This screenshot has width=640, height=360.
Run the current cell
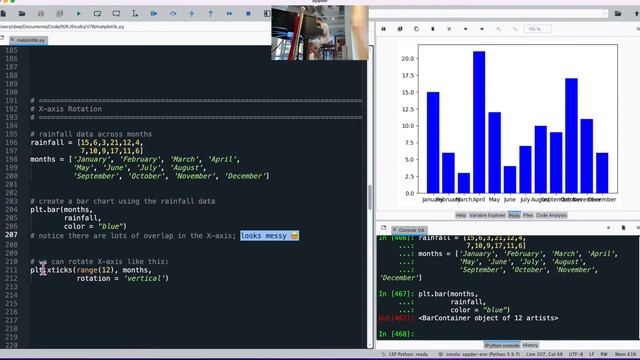[x=97, y=14]
